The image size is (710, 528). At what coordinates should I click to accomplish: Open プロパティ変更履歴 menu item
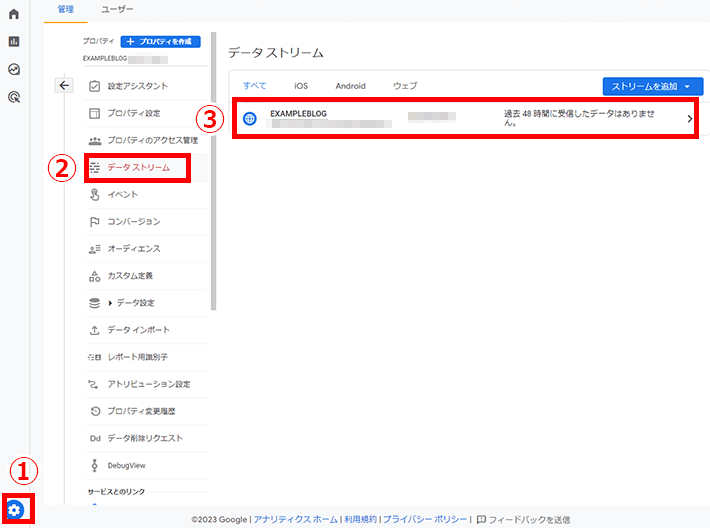(x=146, y=411)
